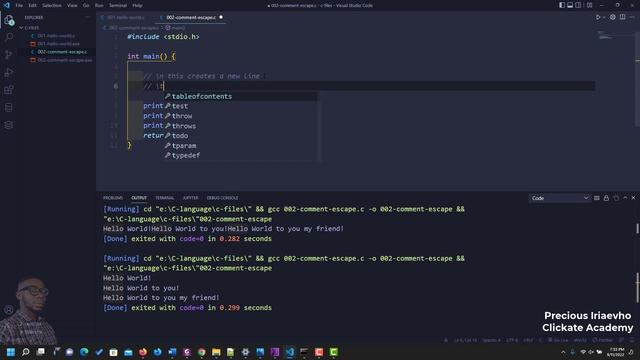Open editor More Actions ellipsis
The height and width of the screenshot is (360, 640).
pos(632,17)
